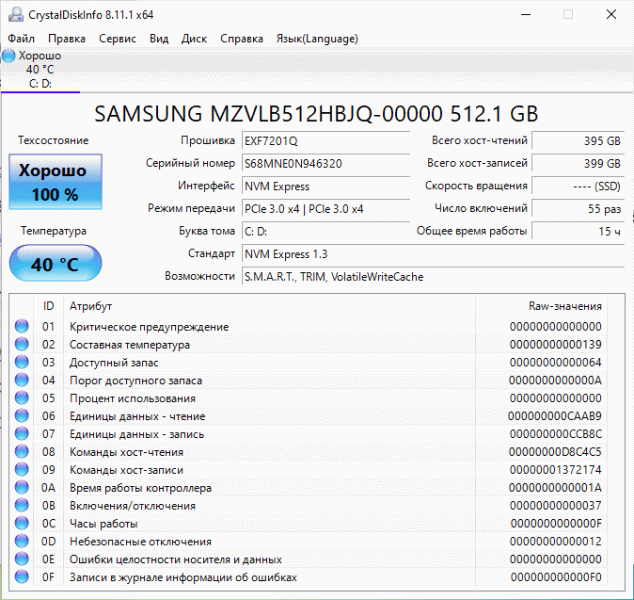Open the Диск menu
Screen dimensions: 634x600
[194, 39]
